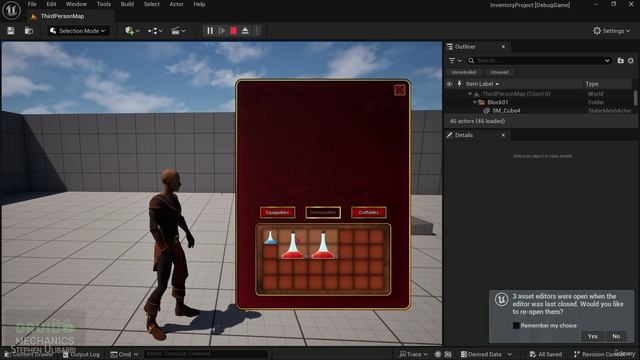Screen dimensions: 640x360
Task: Add a new folder in Outliner
Action: (x=620, y=60)
